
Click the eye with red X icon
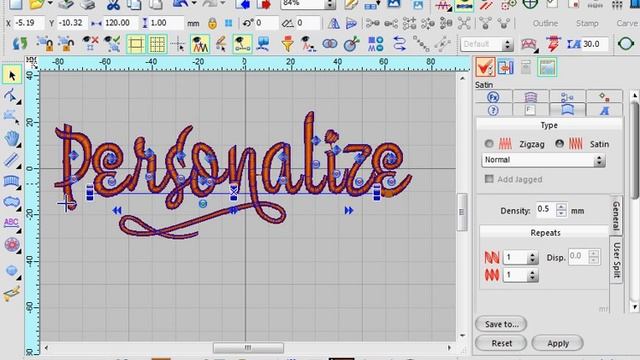[90, 44]
